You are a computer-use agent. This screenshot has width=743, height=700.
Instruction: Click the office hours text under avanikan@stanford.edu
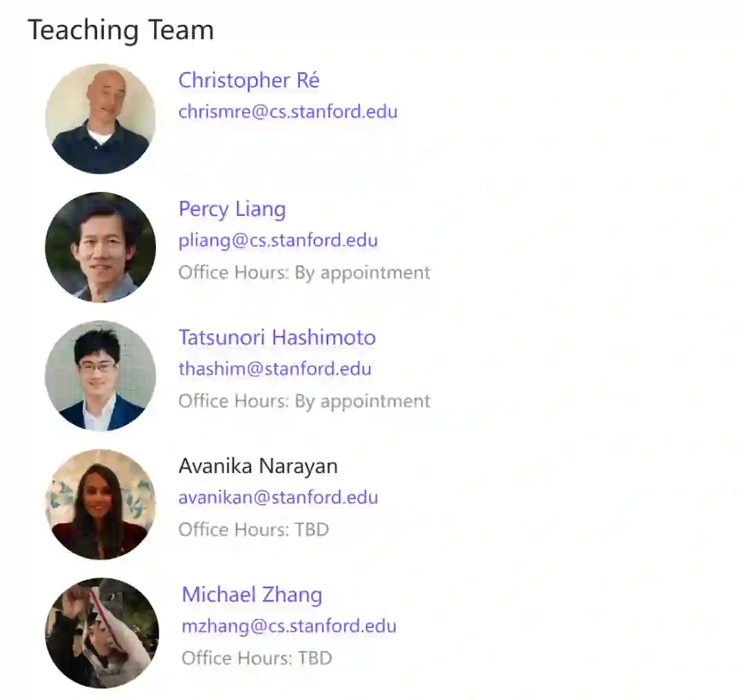point(253,529)
